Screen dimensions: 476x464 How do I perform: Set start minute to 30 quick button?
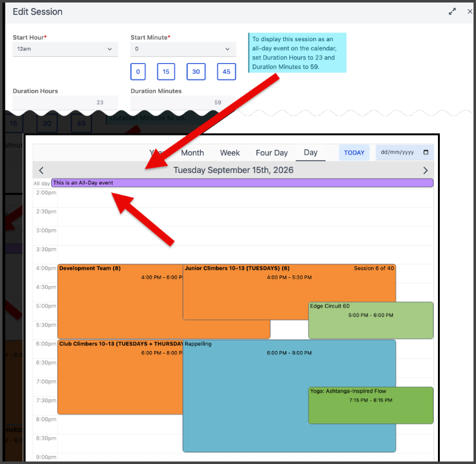pyautogui.click(x=196, y=72)
